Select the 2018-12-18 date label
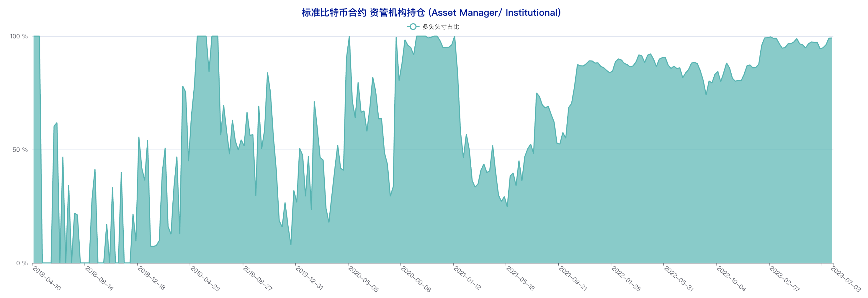 [151, 279]
